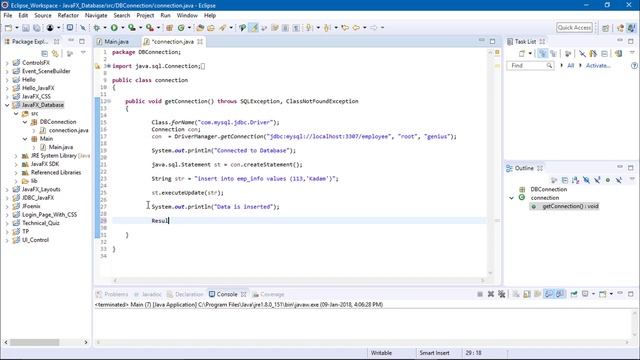Switch to the Main.java editor tab
The image size is (640, 360).
click(113, 42)
